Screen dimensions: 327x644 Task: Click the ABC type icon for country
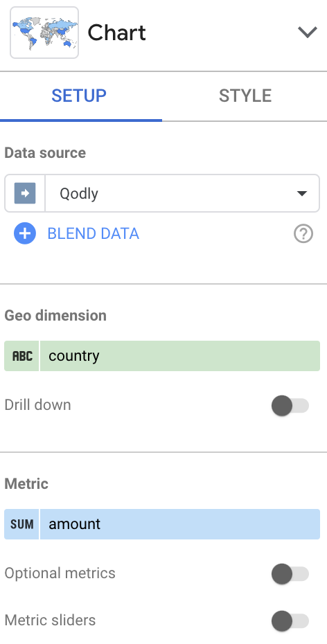click(22, 356)
